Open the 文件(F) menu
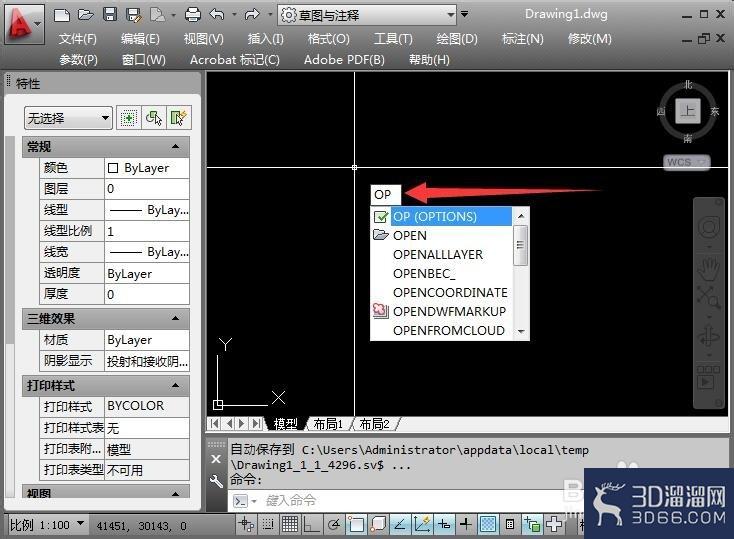 click(x=78, y=39)
